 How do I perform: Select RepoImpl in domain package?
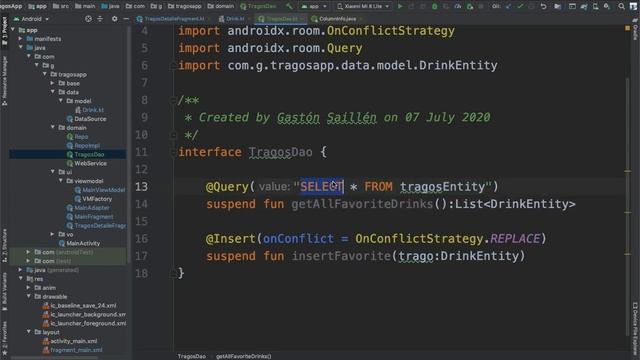tap(87, 145)
